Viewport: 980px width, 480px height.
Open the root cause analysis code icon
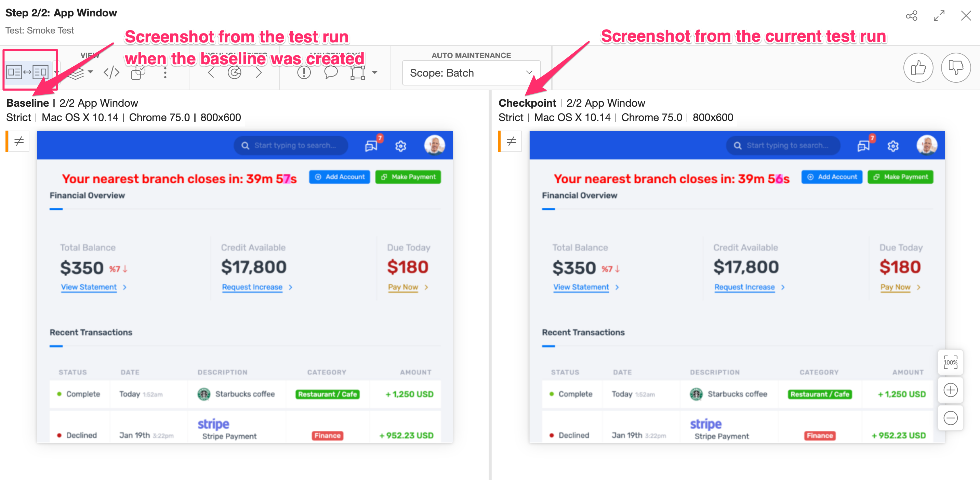click(111, 72)
